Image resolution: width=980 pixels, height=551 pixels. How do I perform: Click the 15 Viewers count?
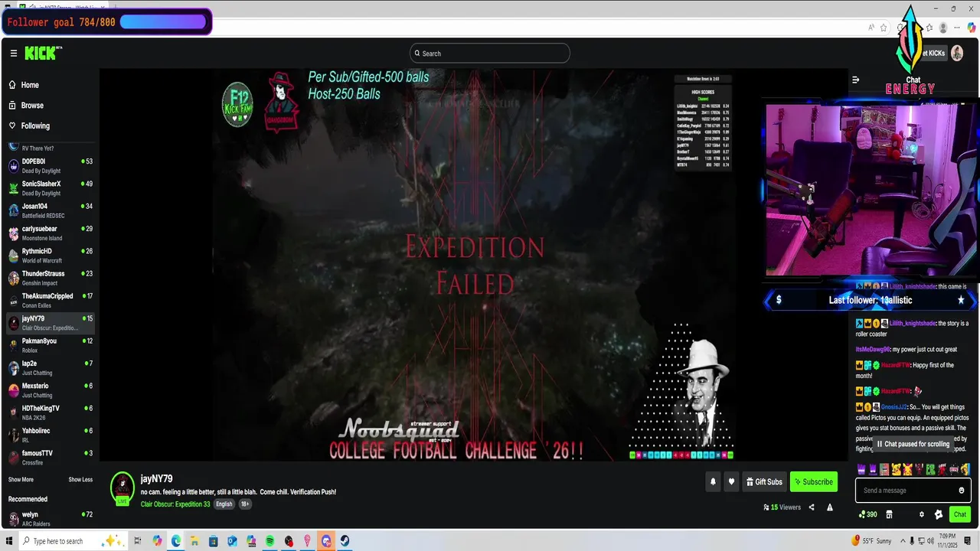click(782, 507)
